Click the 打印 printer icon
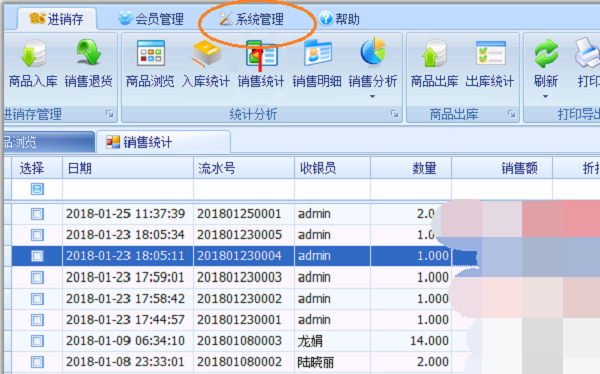The height and width of the screenshot is (374, 600). 587,53
